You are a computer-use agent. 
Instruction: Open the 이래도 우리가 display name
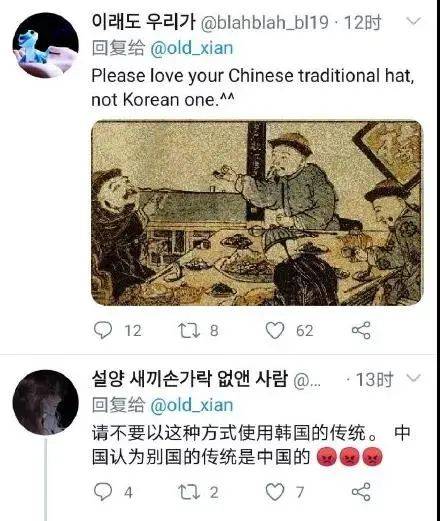143,22
